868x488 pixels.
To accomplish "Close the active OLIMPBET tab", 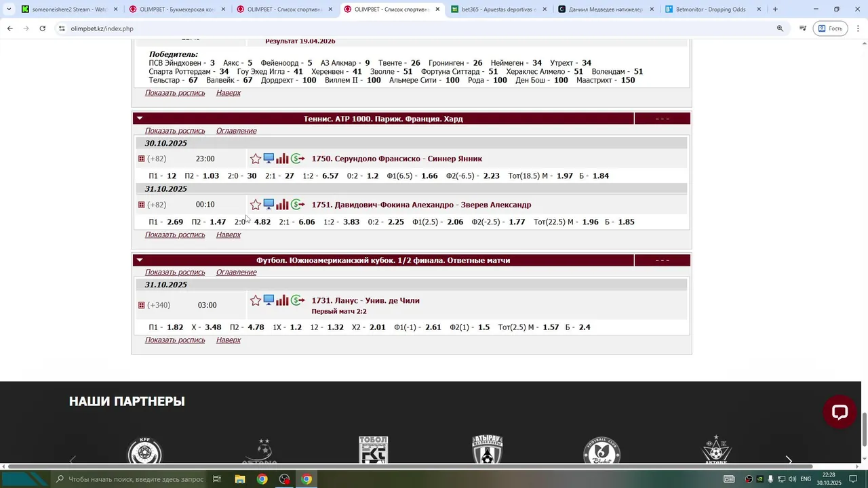I will (437, 9).
